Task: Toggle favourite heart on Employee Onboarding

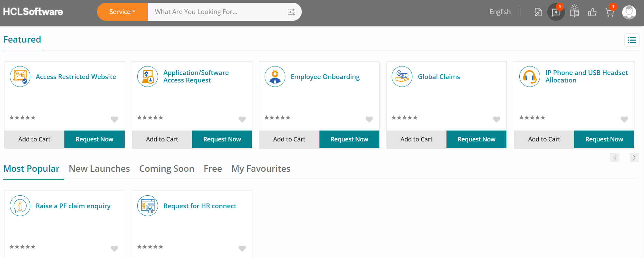Action: click(369, 119)
